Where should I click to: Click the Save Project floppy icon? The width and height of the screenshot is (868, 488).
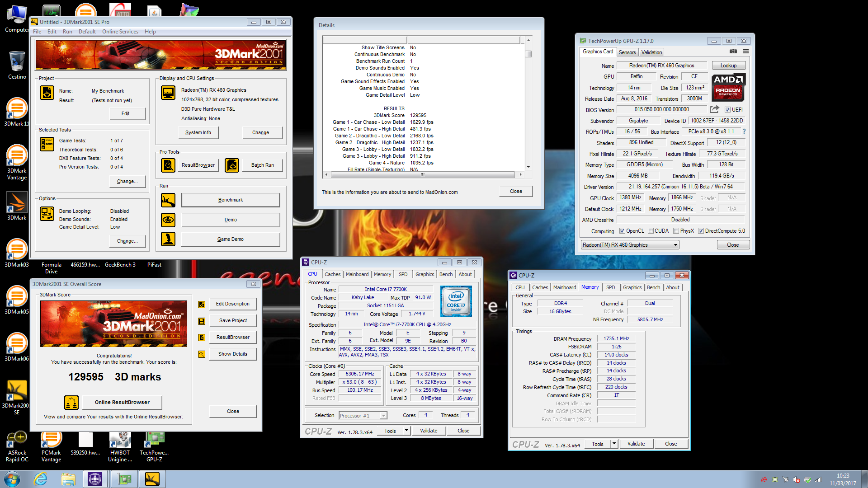[202, 321]
